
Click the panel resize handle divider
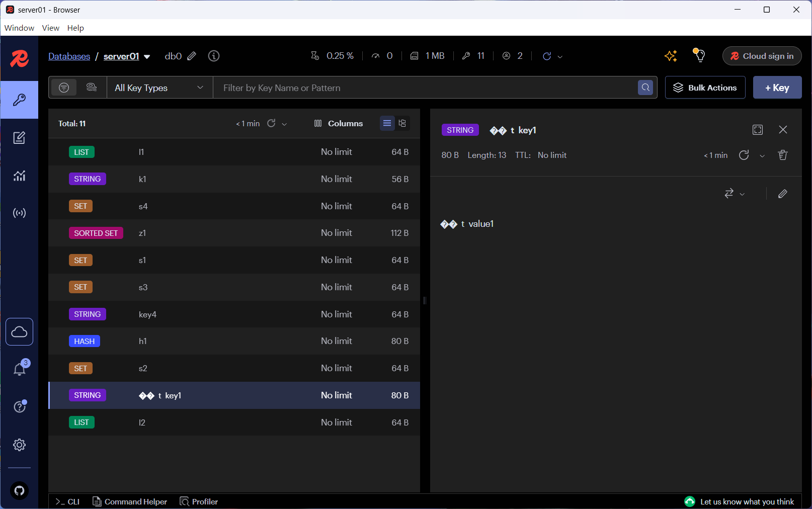425,300
